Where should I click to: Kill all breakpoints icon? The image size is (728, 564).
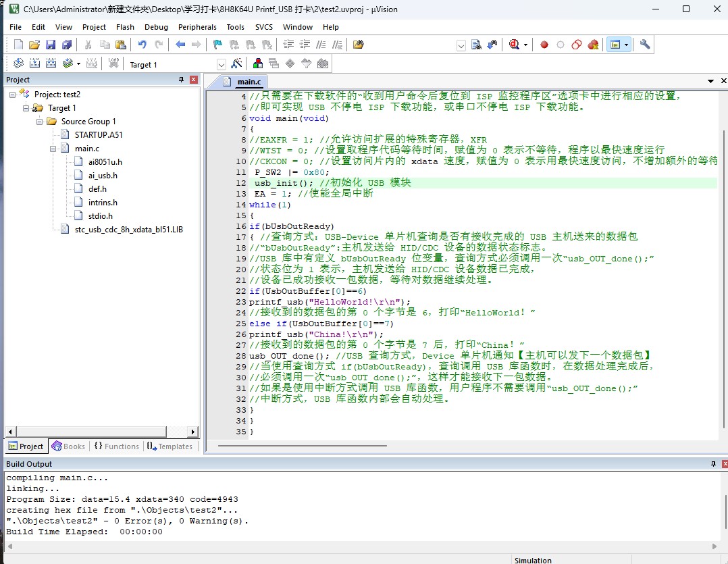(593, 45)
